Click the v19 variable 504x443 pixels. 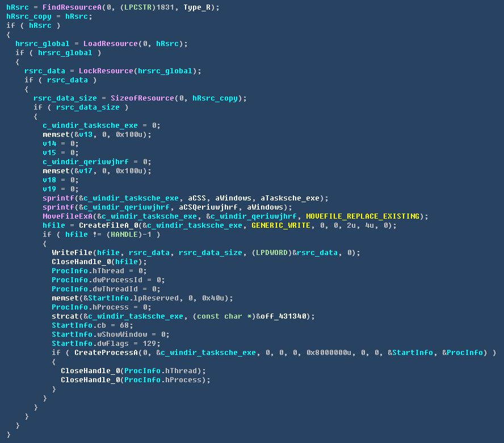click(49, 189)
